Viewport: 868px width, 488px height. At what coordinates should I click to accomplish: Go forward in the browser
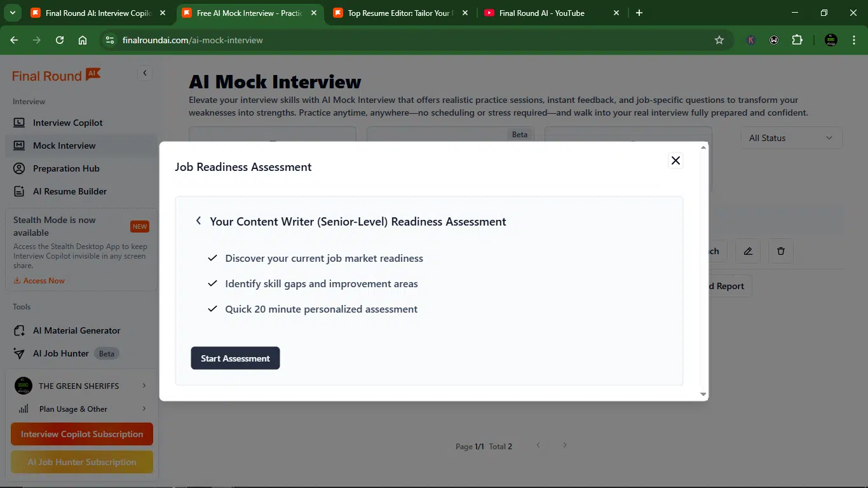click(x=37, y=40)
